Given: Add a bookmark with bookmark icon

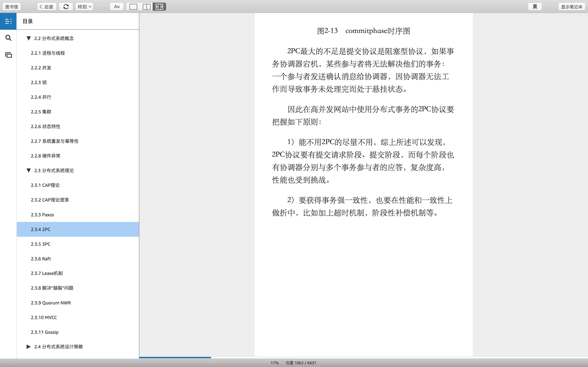Looking at the screenshot, I should tap(535, 7).
